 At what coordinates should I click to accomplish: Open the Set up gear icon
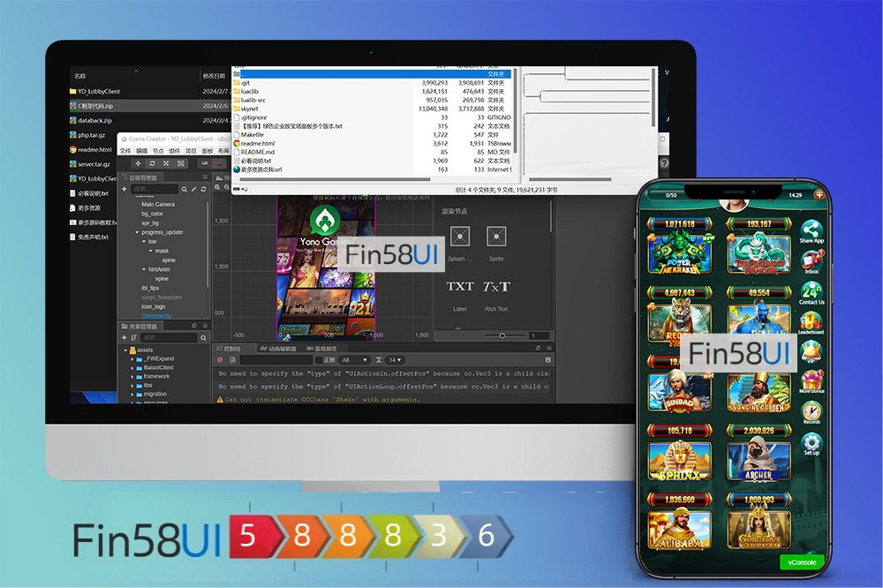click(x=811, y=442)
